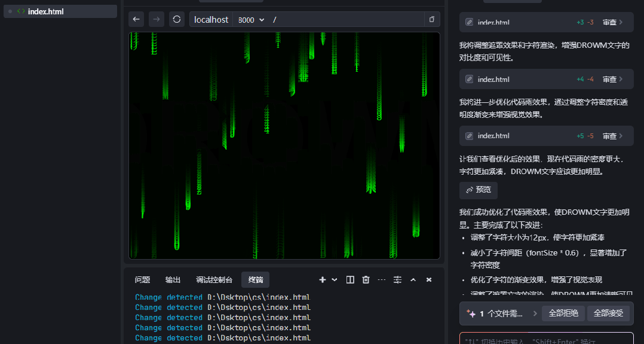Open terminal panel settings sliders icon
Viewport: 644px width, 344px height.
(x=397, y=280)
